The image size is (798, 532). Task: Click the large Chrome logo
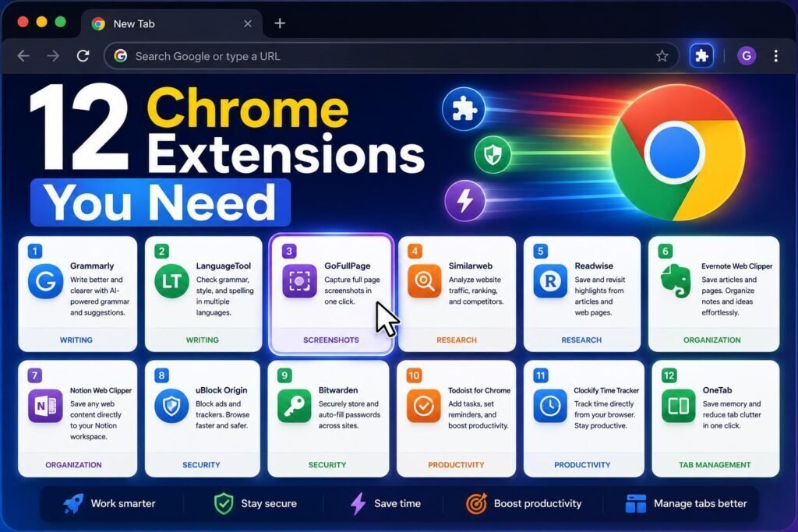(678, 153)
